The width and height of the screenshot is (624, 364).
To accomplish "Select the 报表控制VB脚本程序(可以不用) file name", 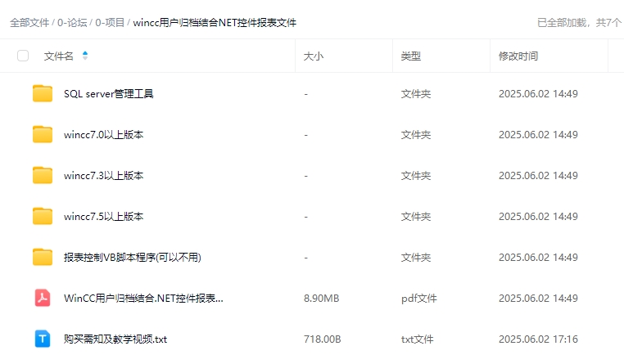I will [x=133, y=258].
